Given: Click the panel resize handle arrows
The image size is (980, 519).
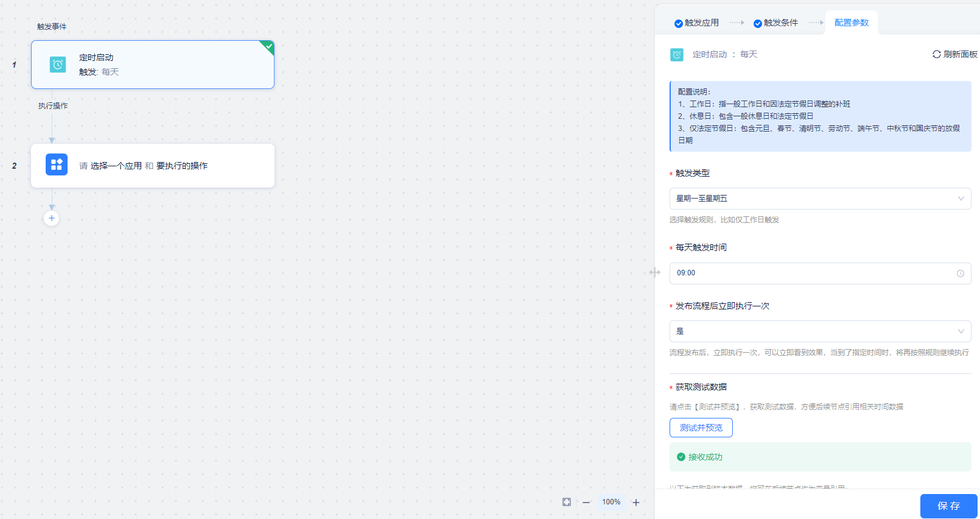Looking at the screenshot, I should click(655, 272).
